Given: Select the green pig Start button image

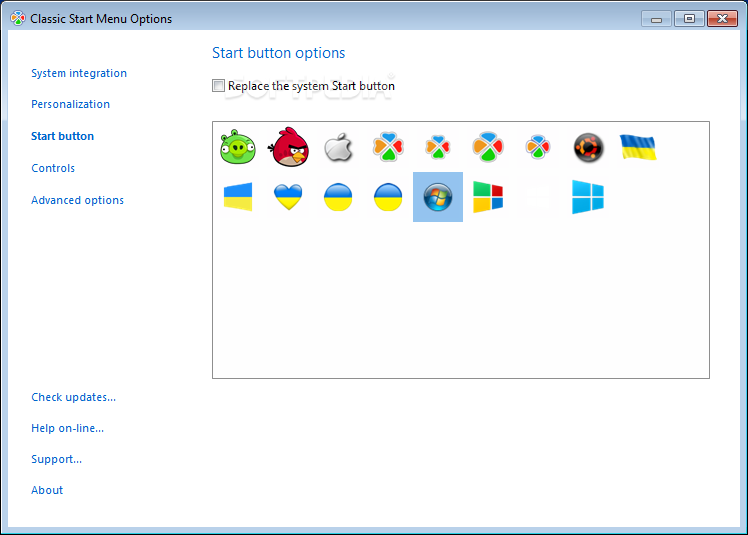Looking at the screenshot, I should tap(238, 147).
